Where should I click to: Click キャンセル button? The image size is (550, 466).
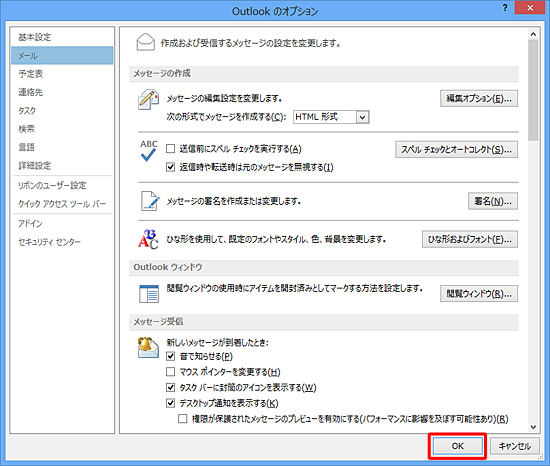click(515, 446)
